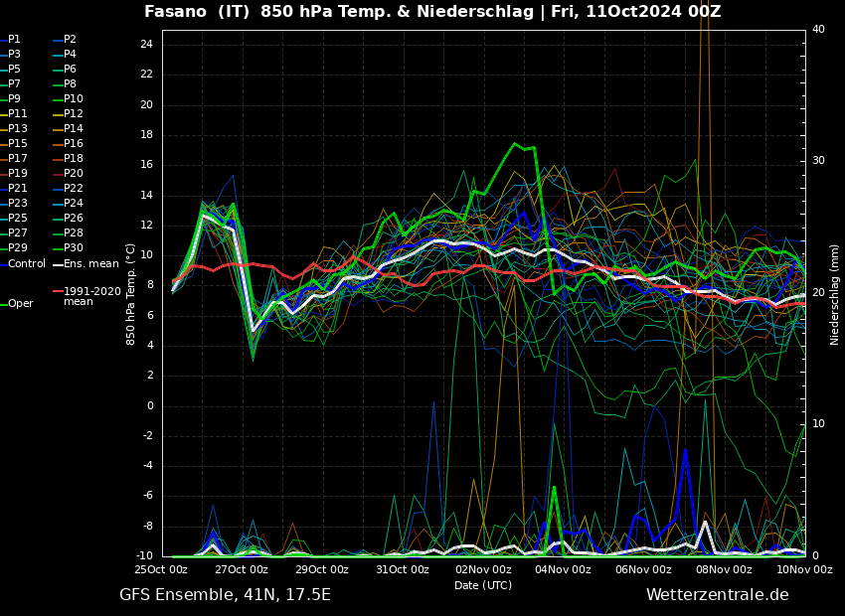
Task: Select the Control run legend entry
Action: (27, 263)
